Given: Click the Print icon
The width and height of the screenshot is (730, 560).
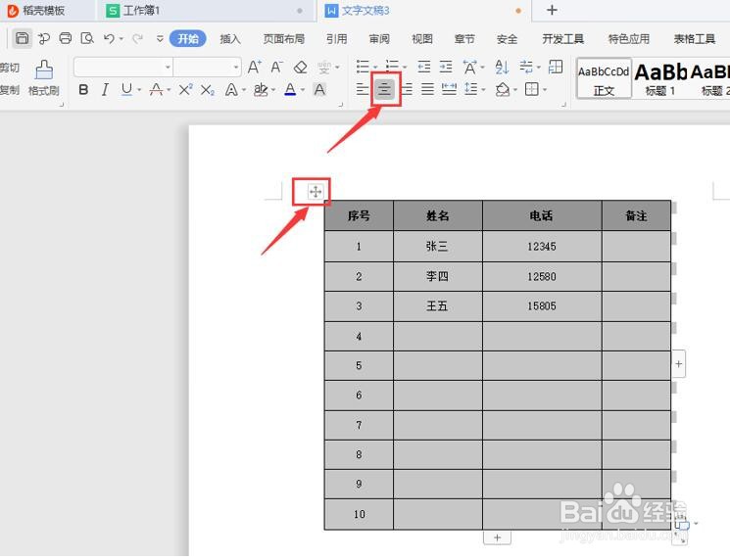Looking at the screenshot, I should tap(66, 38).
